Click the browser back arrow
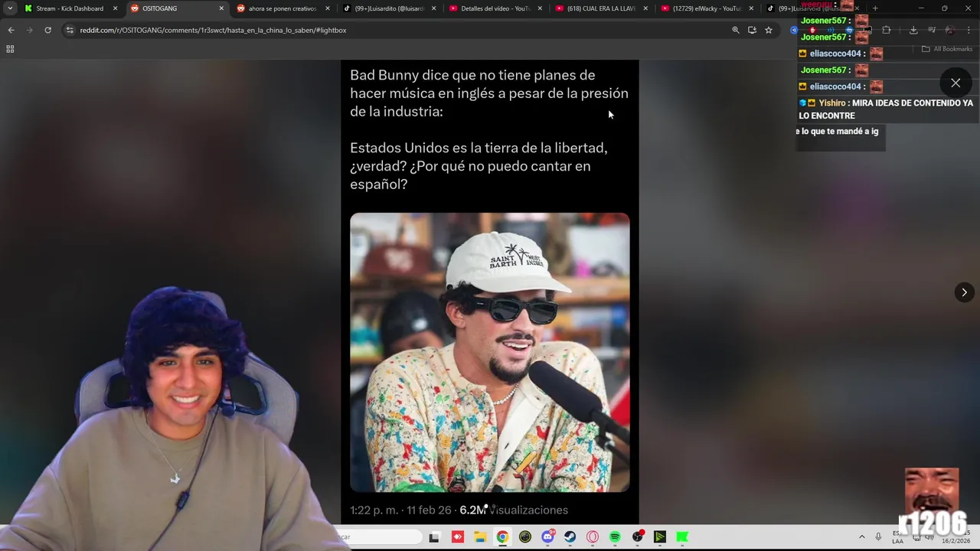 [x=11, y=30]
